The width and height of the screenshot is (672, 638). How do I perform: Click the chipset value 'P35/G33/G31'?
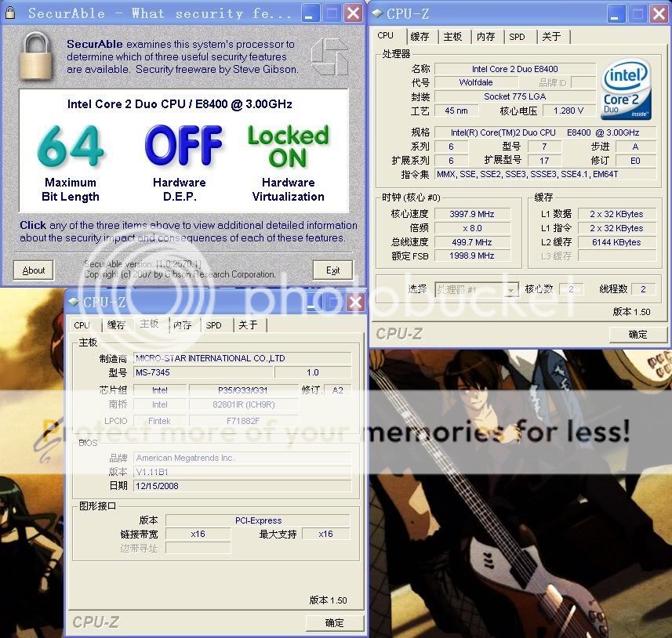(x=243, y=390)
